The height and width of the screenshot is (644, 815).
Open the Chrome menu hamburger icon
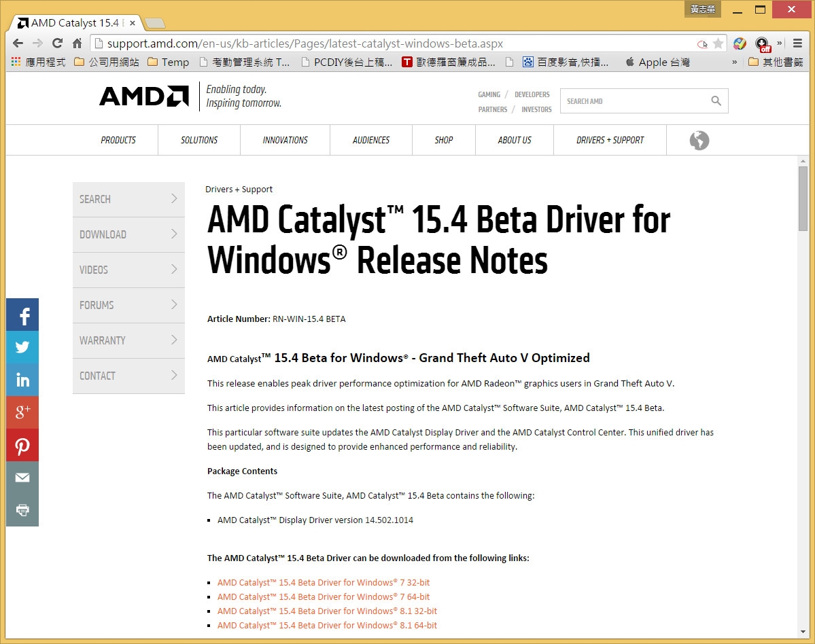pyautogui.click(x=797, y=43)
